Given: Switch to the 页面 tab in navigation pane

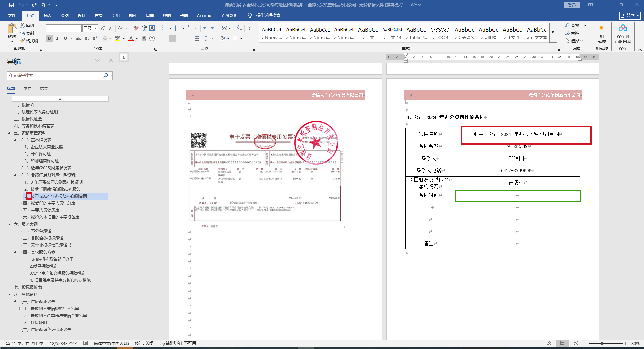Looking at the screenshot, I should pyautogui.click(x=27, y=88).
